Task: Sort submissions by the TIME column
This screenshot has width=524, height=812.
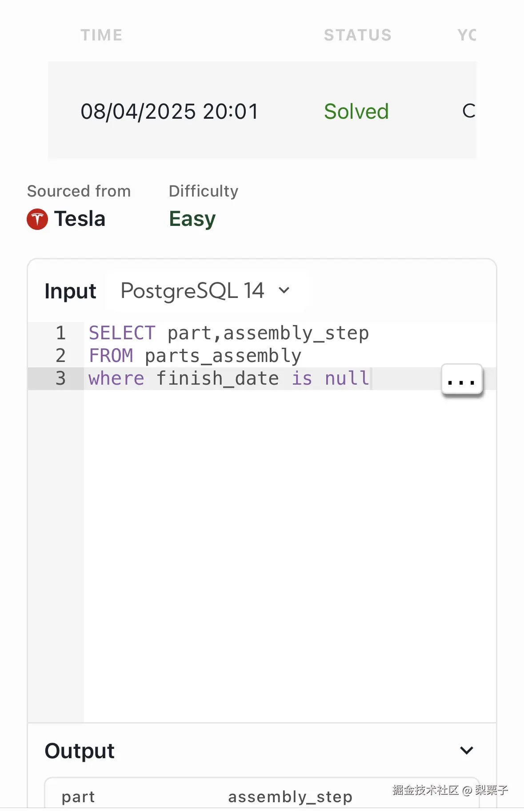Action: [x=101, y=35]
